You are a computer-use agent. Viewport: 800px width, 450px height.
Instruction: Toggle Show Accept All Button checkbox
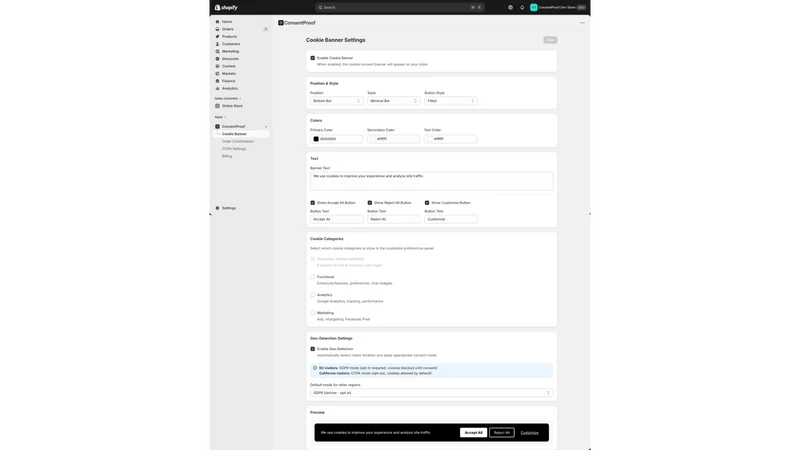click(x=313, y=203)
